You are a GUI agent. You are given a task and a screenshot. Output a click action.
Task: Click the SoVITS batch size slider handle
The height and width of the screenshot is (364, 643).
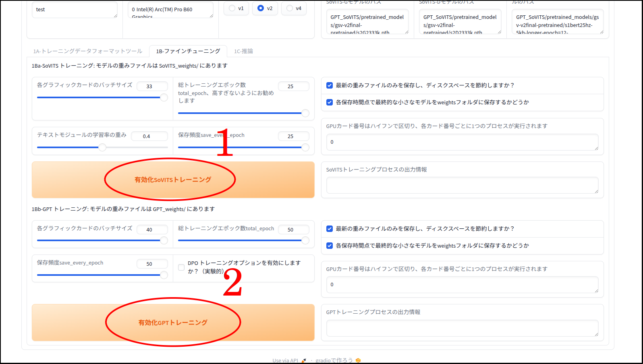tap(164, 97)
